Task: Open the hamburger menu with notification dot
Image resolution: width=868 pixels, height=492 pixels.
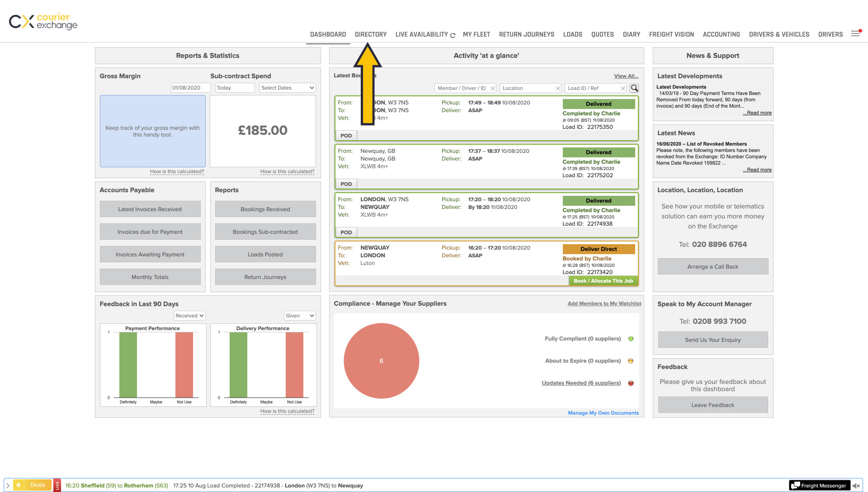Action: point(855,34)
